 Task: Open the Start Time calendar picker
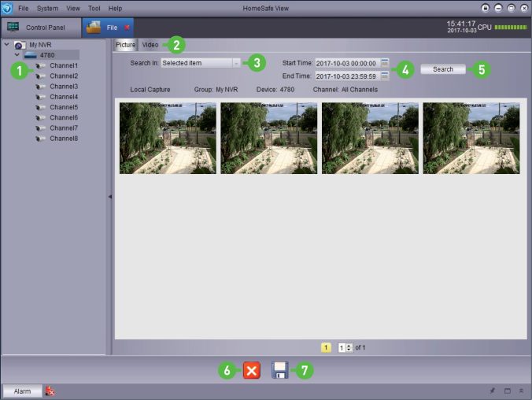(x=385, y=63)
